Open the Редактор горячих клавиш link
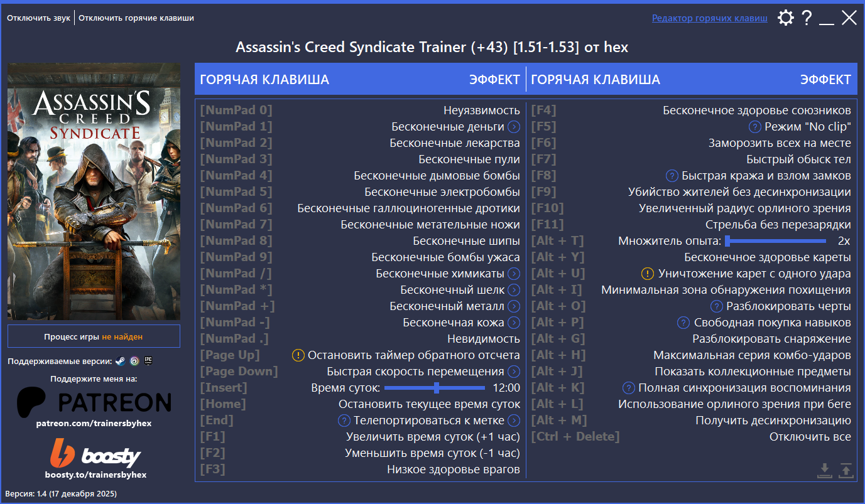The width and height of the screenshot is (865, 504). (710, 18)
